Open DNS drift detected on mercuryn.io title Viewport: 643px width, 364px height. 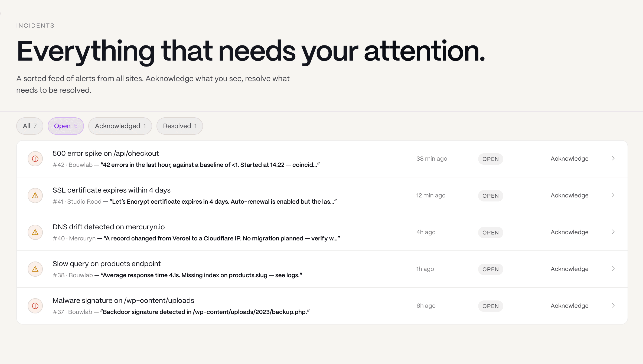point(109,227)
